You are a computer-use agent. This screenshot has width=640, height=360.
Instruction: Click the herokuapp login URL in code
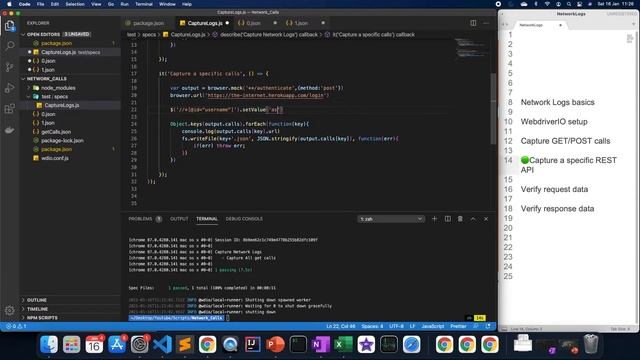266,95
